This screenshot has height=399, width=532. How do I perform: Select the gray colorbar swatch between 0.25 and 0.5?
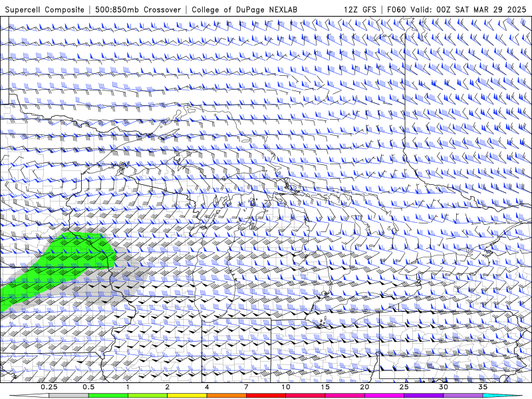69,396
